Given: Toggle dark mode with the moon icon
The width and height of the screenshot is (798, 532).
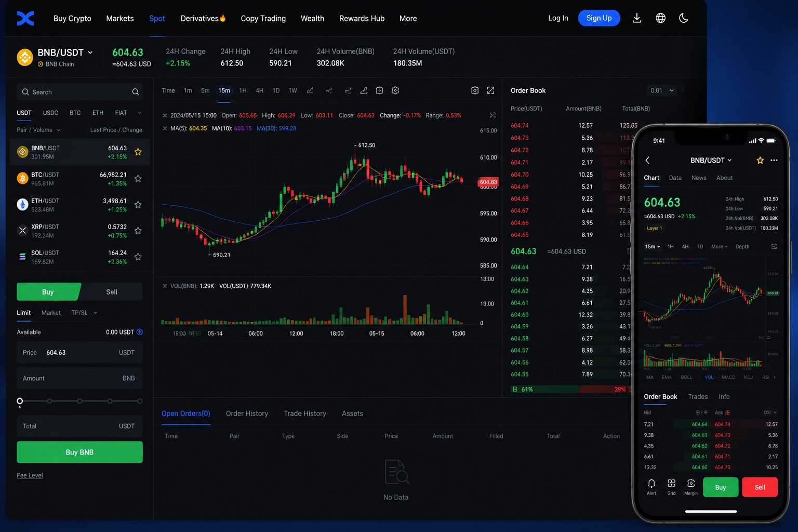Looking at the screenshot, I should (684, 18).
